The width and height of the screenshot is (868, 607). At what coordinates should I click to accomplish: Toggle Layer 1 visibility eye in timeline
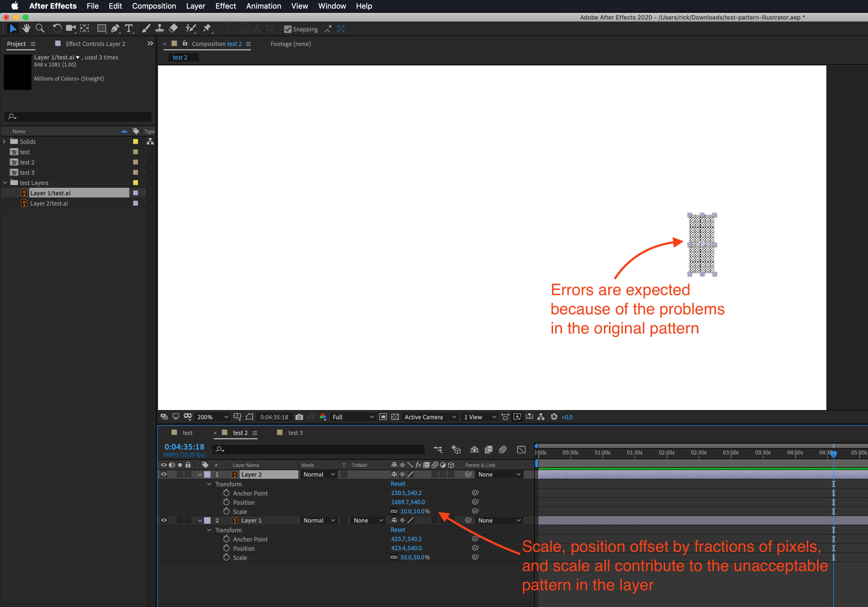(164, 520)
